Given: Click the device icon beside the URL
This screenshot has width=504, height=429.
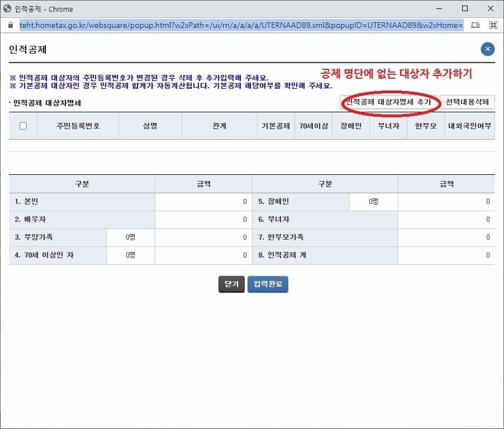Looking at the screenshot, I should [x=475, y=26].
